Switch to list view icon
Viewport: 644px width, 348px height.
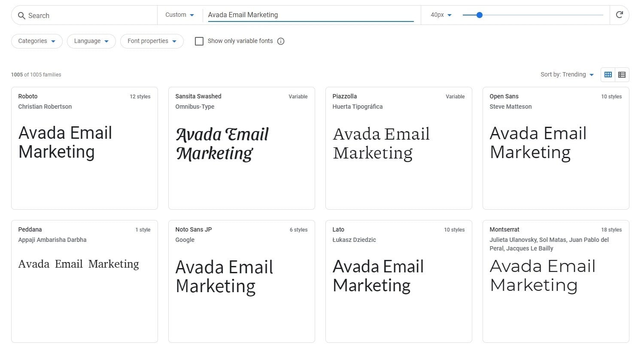(622, 75)
